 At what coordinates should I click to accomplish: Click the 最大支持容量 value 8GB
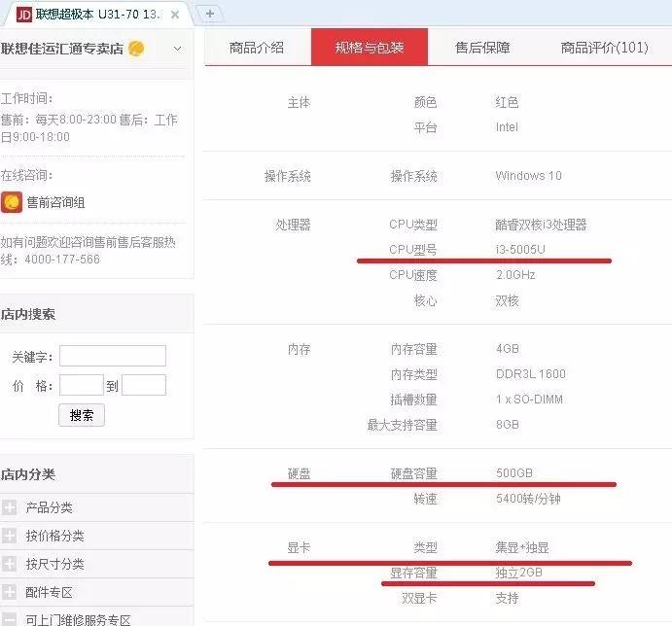pyautogui.click(x=508, y=425)
